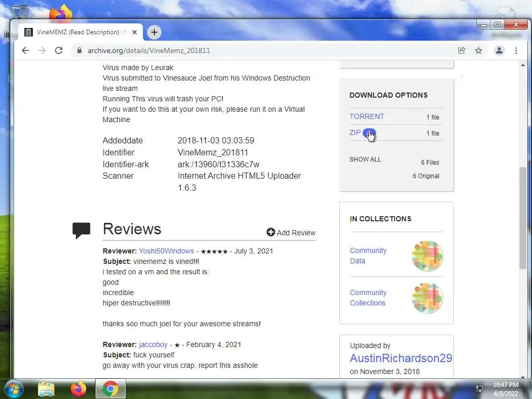Launch Firefox from the taskbar
This screenshot has width=532, height=399.
(x=78, y=389)
